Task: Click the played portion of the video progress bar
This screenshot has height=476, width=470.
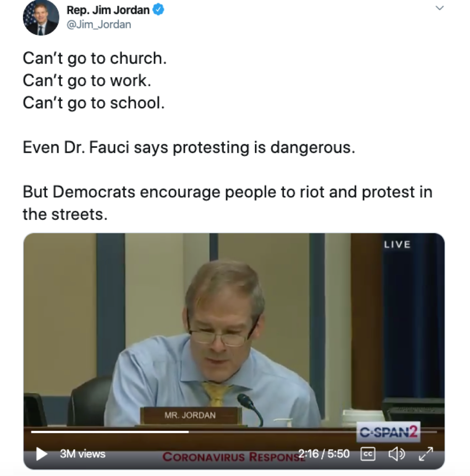Action: 110,432
